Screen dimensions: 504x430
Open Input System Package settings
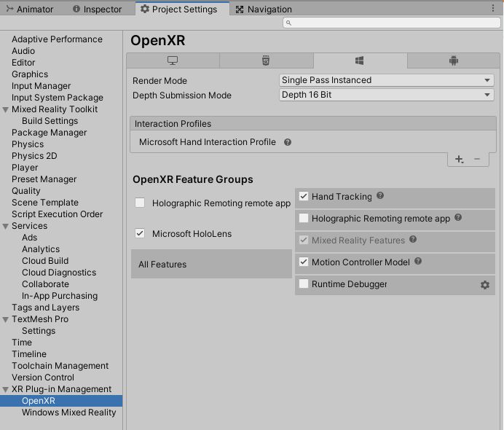point(58,98)
